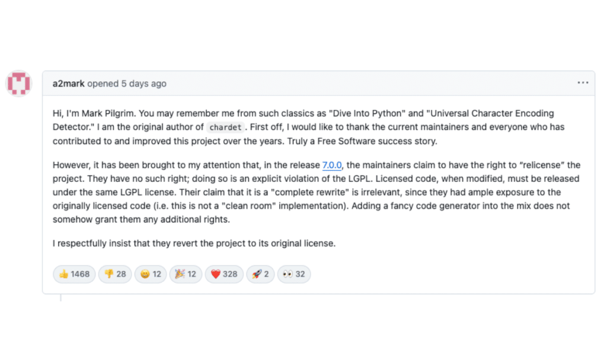Add a heart reaction

click(223, 274)
